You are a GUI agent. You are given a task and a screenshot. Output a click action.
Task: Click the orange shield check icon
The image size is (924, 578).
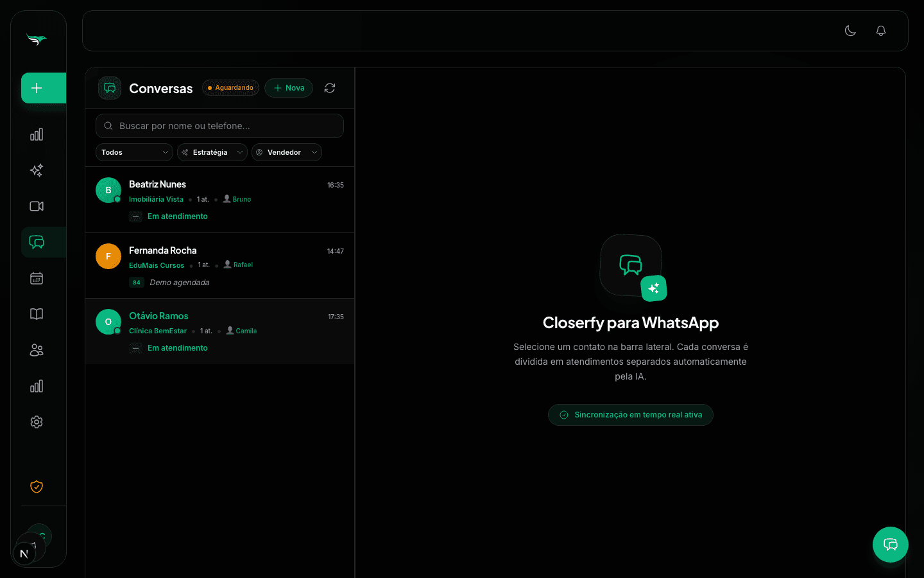pyautogui.click(x=37, y=487)
